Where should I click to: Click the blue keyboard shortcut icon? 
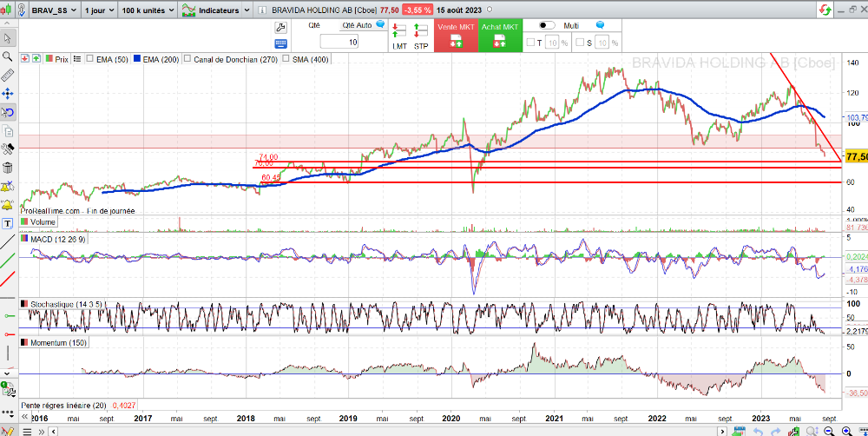(x=280, y=44)
